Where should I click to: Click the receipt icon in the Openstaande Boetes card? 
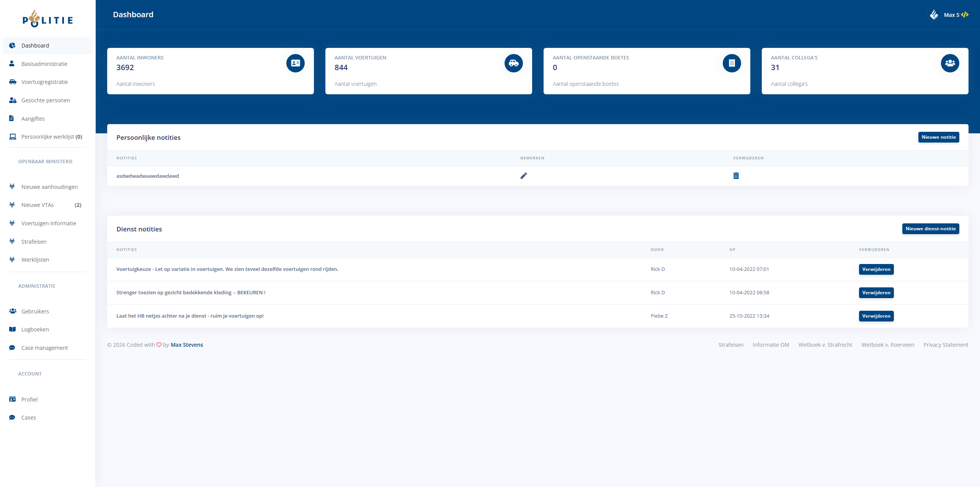732,63
